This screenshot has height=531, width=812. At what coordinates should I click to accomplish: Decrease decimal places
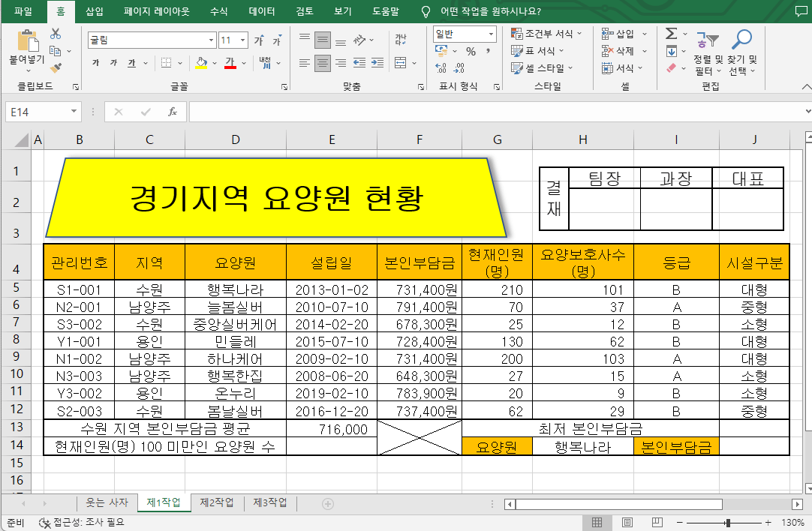(x=459, y=67)
